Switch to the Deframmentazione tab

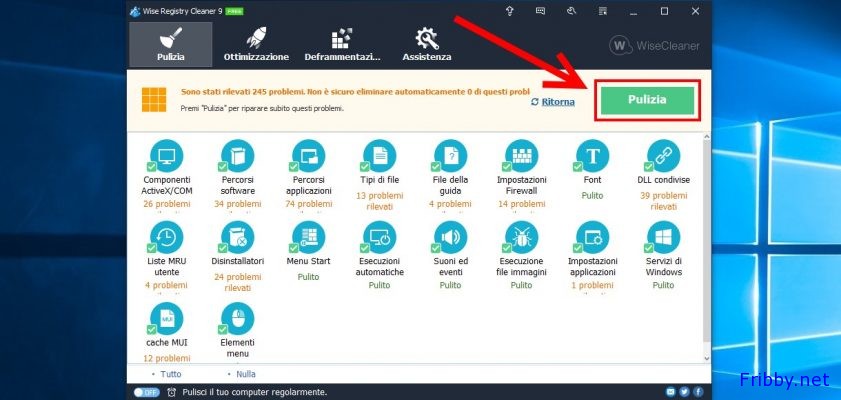[x=342, y=44]
